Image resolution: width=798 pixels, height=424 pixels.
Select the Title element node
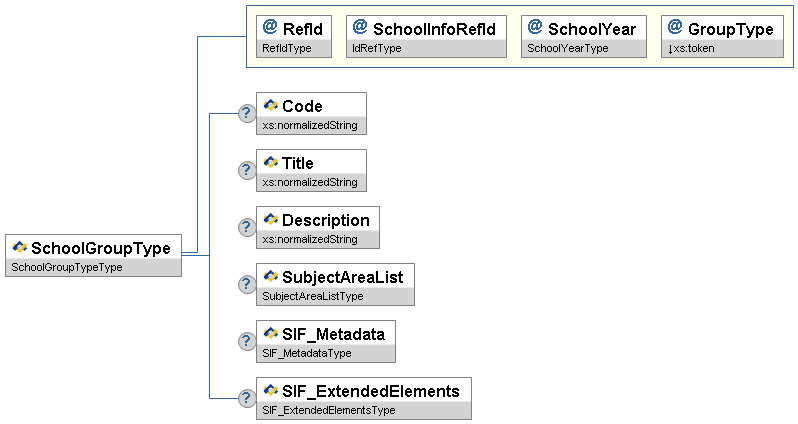311,163
